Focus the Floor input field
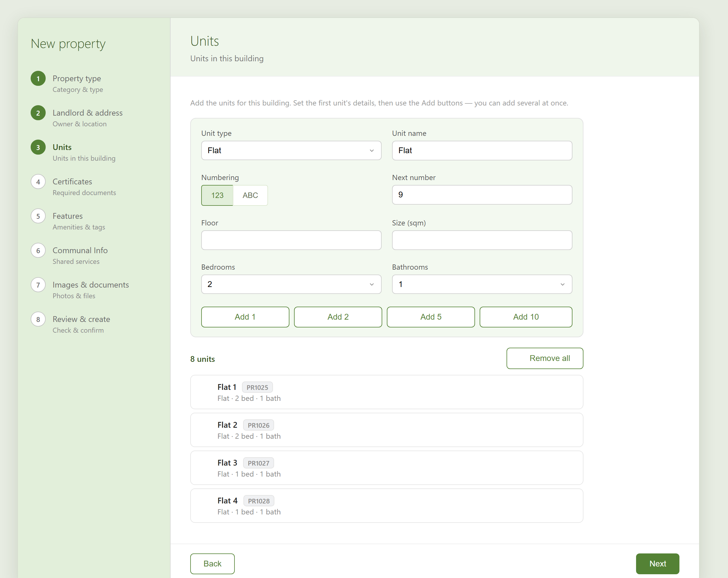 pos(291,240)
